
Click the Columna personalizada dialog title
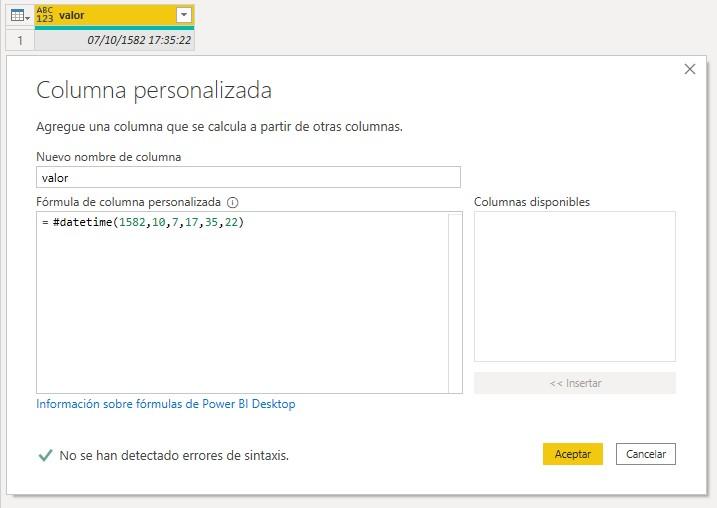[154, 90]
